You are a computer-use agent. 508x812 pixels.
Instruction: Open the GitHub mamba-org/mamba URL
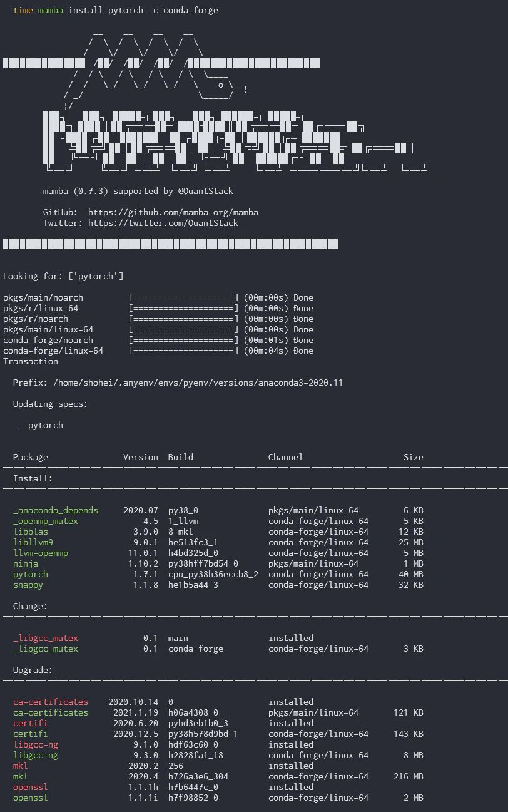pos(173,212)
